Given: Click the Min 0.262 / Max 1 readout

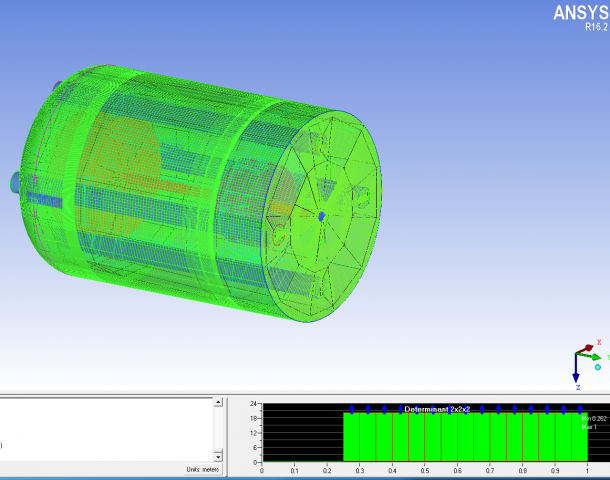Looking at the screenshot, I should tap(594, 422).
